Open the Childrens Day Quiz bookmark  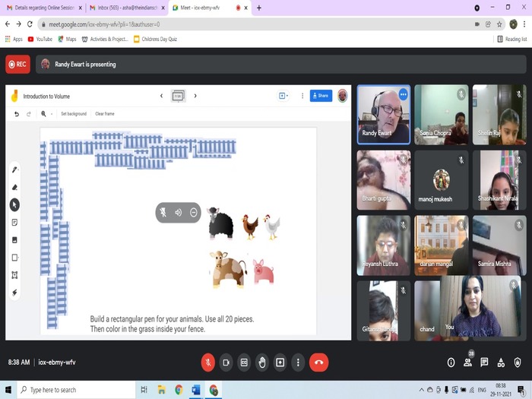pos(155,39)
